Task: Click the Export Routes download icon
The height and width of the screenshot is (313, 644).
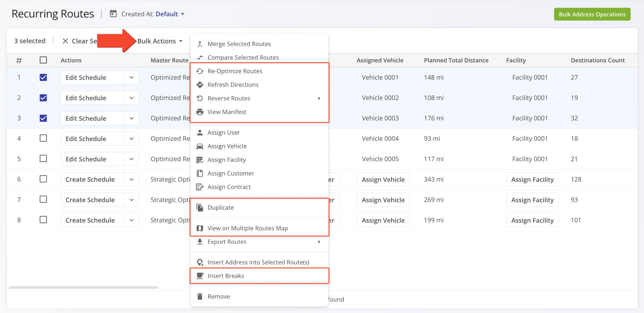Action: pyautogui.click(x=200, y=242)
